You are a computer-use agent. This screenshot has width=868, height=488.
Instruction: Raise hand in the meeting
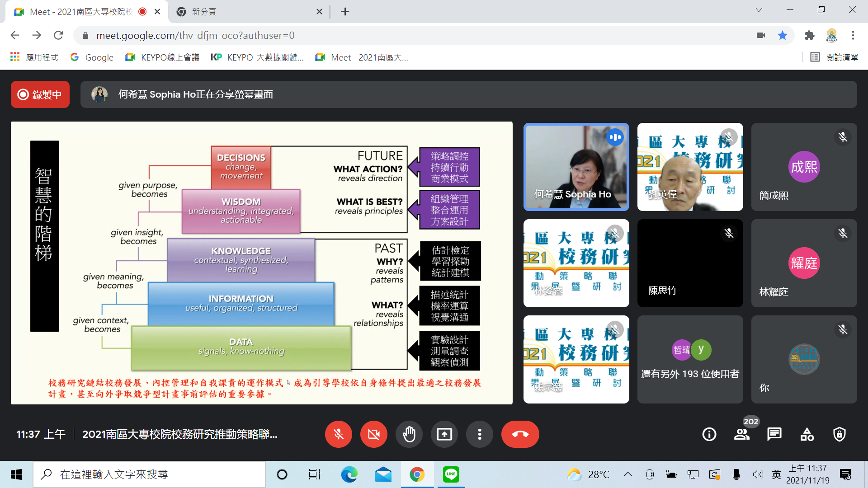(409, 435)
